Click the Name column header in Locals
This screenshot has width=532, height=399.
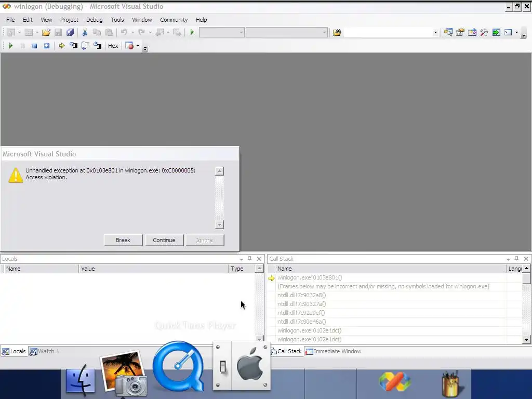[42, 269]
